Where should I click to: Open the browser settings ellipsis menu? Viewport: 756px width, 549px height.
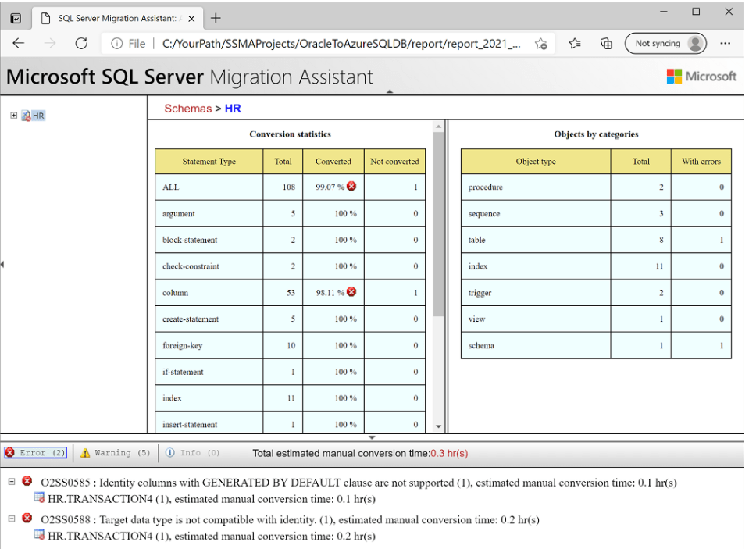pos(726,44)
